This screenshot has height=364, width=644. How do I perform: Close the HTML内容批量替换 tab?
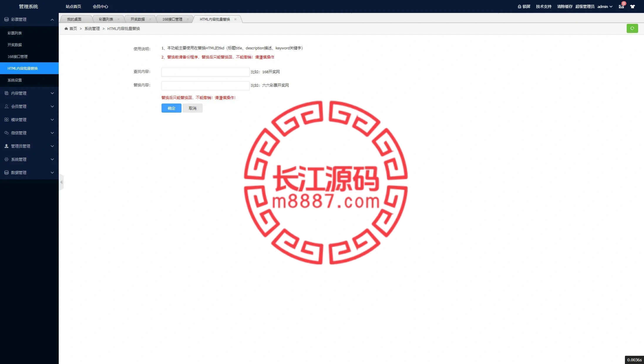[x=235, y=19]
